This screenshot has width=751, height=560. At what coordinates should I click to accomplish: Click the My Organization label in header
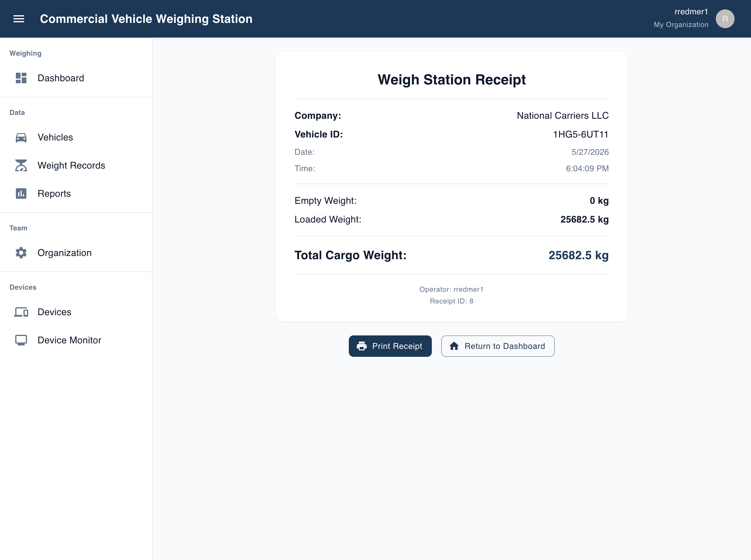click(x=681, y=25)
